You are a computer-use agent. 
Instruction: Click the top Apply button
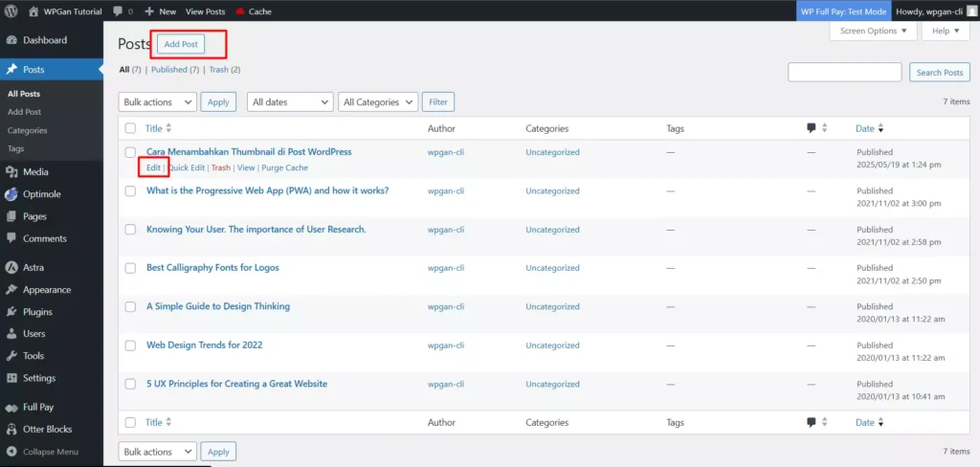pyautogui.click(x=218, y=101)
